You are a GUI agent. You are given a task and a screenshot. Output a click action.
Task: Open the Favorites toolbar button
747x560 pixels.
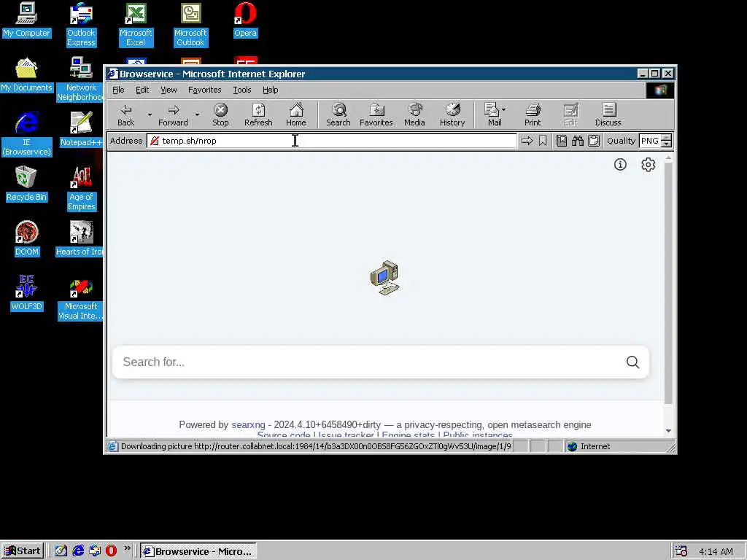click(376, 114)
